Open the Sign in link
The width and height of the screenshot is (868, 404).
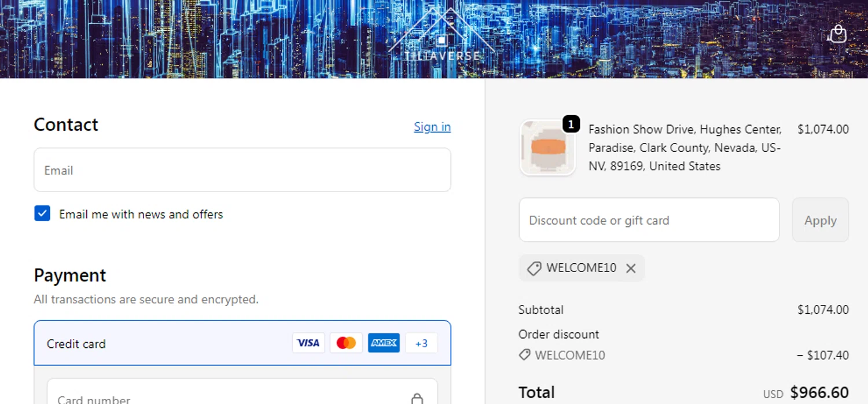[432, 127]
